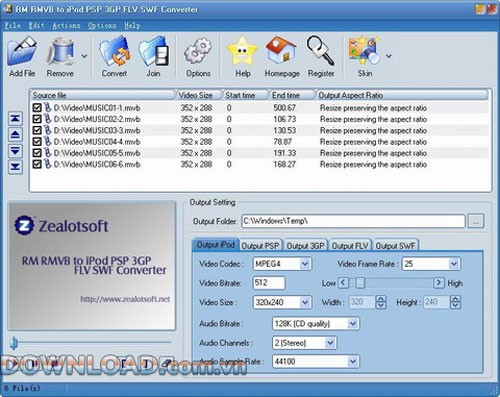
Task: Click the Output Aspect Ratio column header
Action: pyautogui.click(x=402, y=95)
